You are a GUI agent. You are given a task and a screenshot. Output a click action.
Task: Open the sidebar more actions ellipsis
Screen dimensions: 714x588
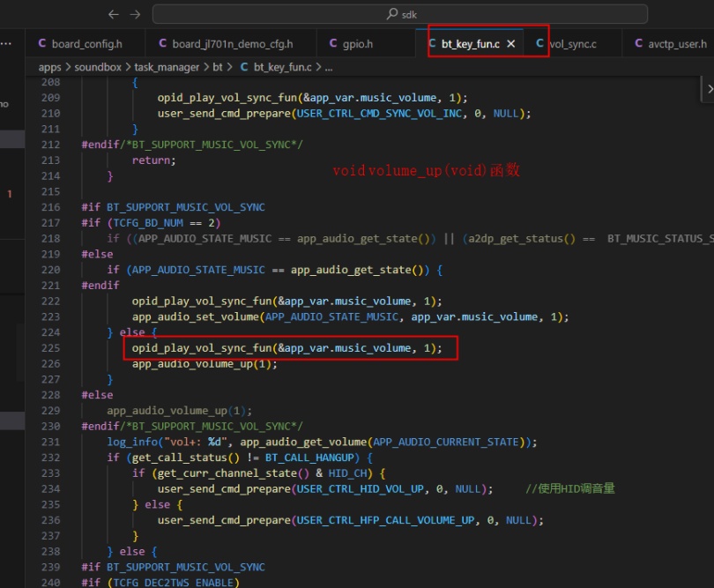click(6, 44)
